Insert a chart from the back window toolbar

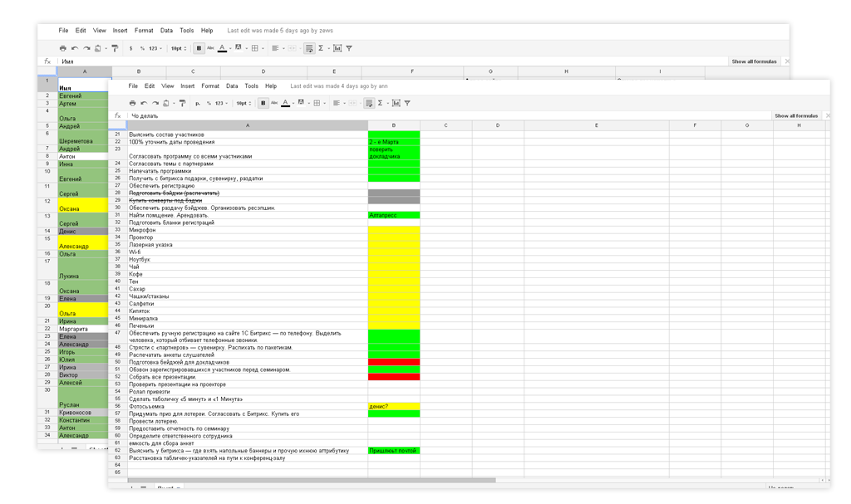337,48
